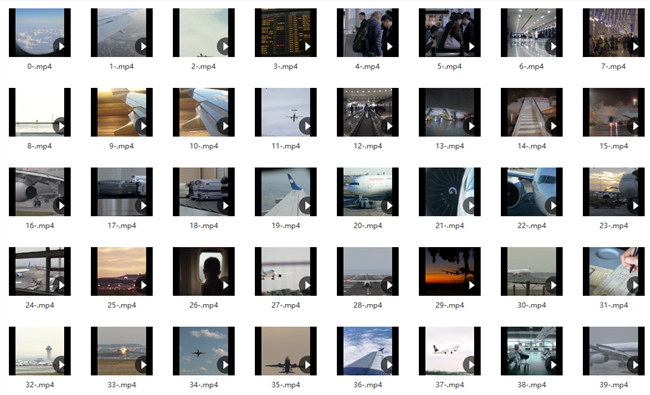Click play icon on 29-.mp4 sunset video
Screen dimensions: 650x395
[x=471, y=285]
